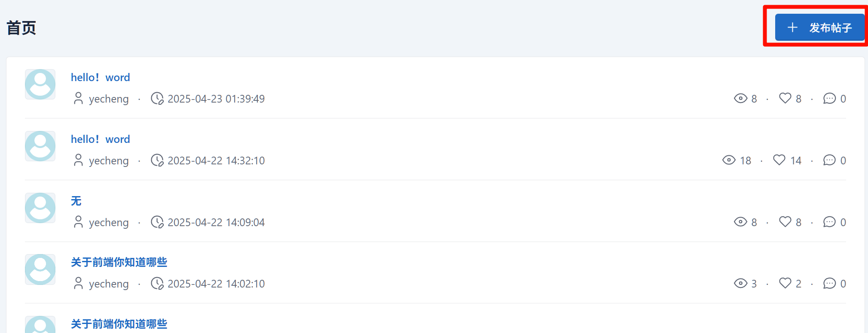Click the 发布帖子 publish post button

pos(819,27)
